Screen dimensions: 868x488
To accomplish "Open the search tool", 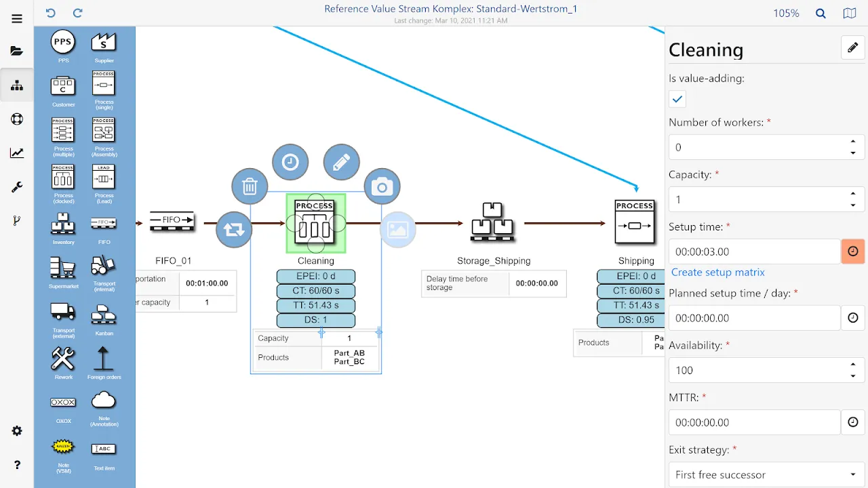I will click(x=821, y=13).
